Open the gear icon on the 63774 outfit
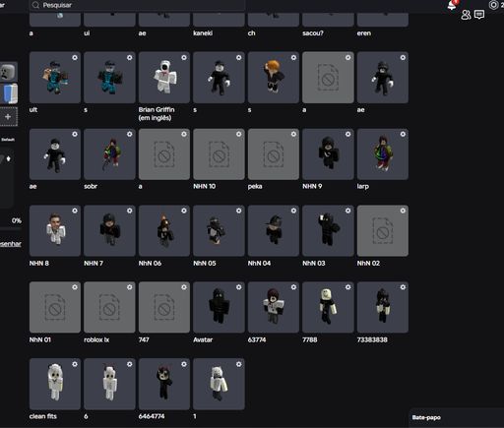Image resolution: width=504 pixels, height=428 pixels. click(293, 287)
